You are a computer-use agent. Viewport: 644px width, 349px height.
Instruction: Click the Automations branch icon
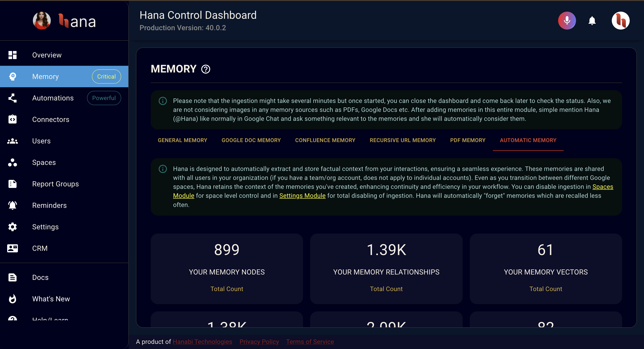[13, 98]
